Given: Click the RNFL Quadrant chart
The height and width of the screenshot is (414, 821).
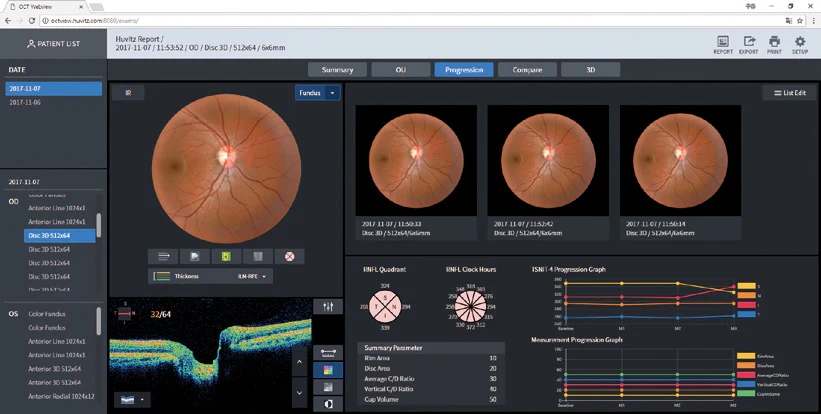Looking at the screenshot, I should pyautogui.click(x=385, y=306).
